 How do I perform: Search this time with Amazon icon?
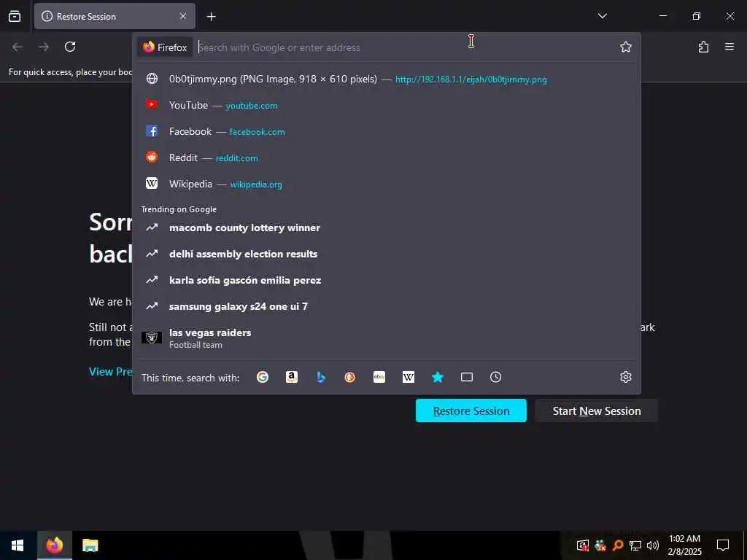(x=292, y=377)
